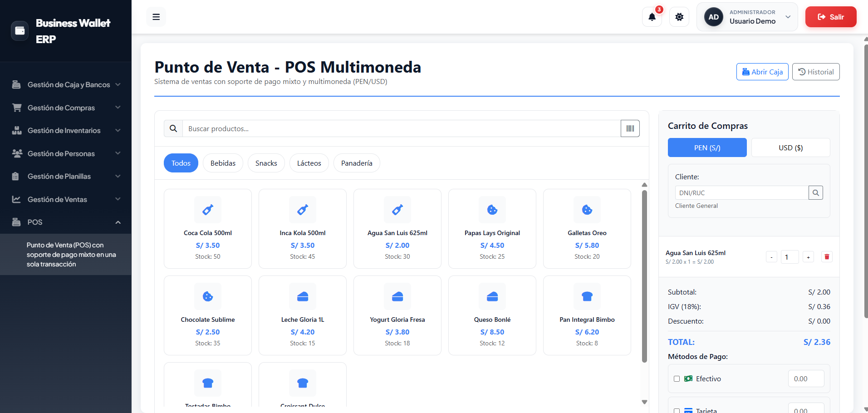Click the Abrir Caja button
Viewport: 868px width, 413px height.
click(x=762, y=72)
